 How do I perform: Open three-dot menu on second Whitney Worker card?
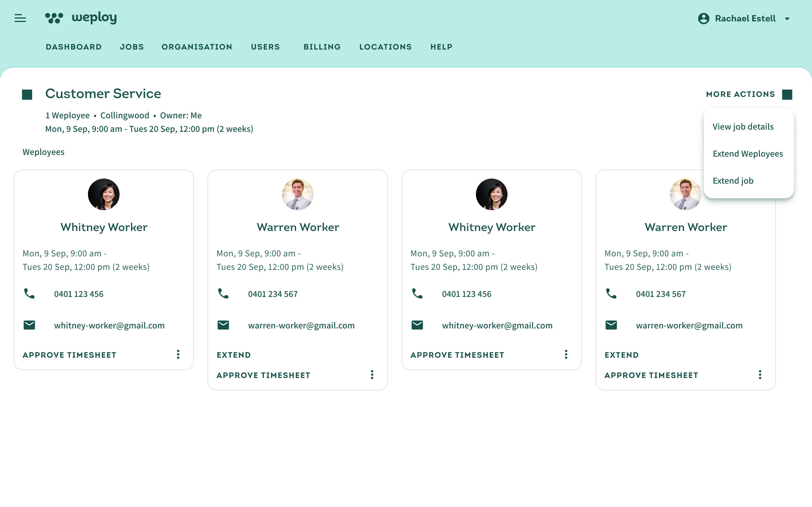(x=566, y=354)
